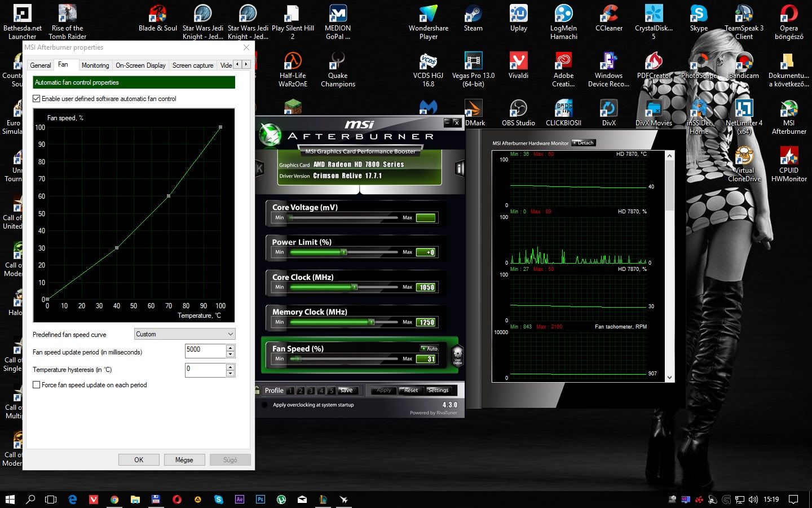
Task: Select profile slot 3
Action: point(311,390)
